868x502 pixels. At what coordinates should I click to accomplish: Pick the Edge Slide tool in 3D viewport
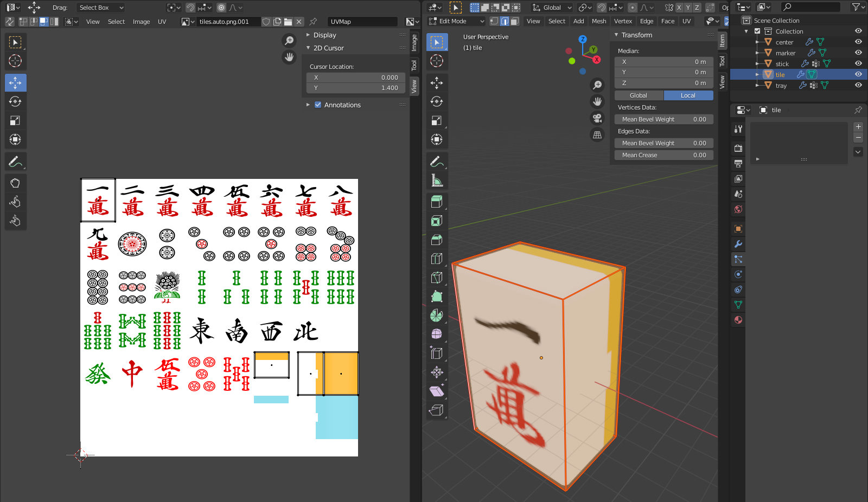click(x=437, y=353)
